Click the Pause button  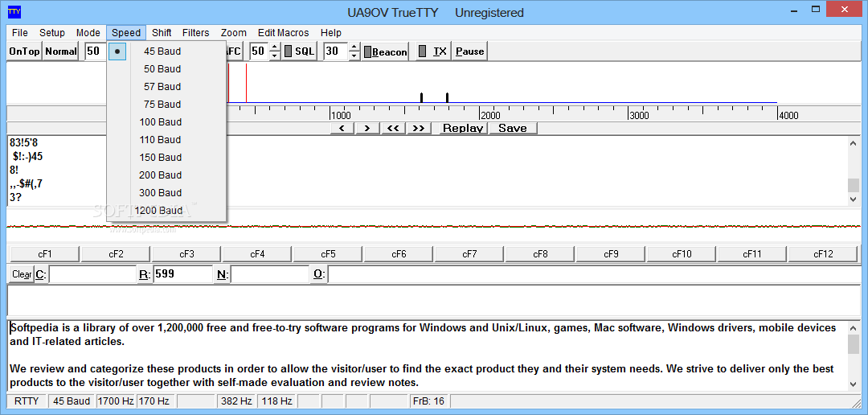pyautogui.click(x=470, y=51)
